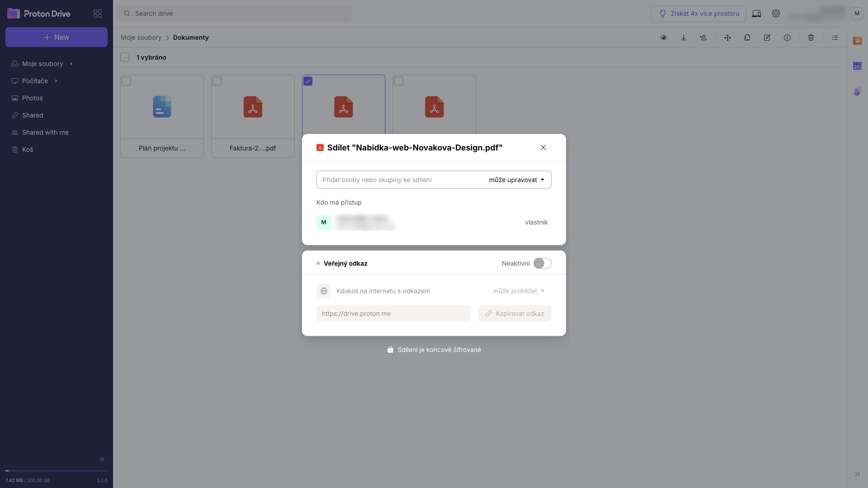Open Proton Calendar side panel icon

click(858, 66)
